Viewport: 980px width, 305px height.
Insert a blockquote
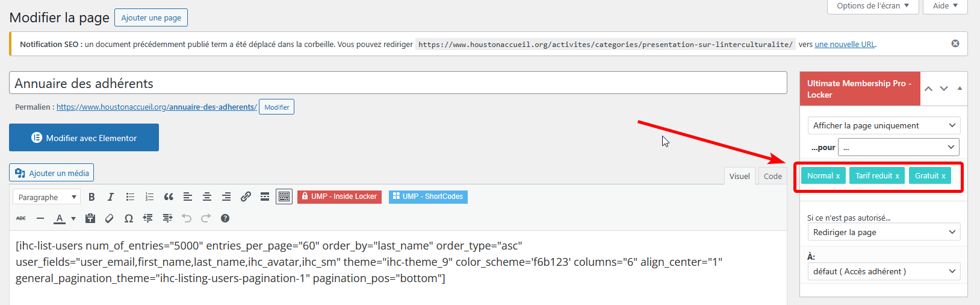tap(169, 197)
